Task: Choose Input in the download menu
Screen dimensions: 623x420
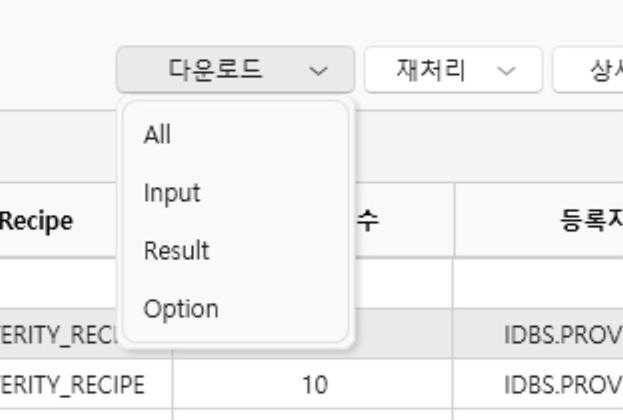Action: click(x=172, y=192)
